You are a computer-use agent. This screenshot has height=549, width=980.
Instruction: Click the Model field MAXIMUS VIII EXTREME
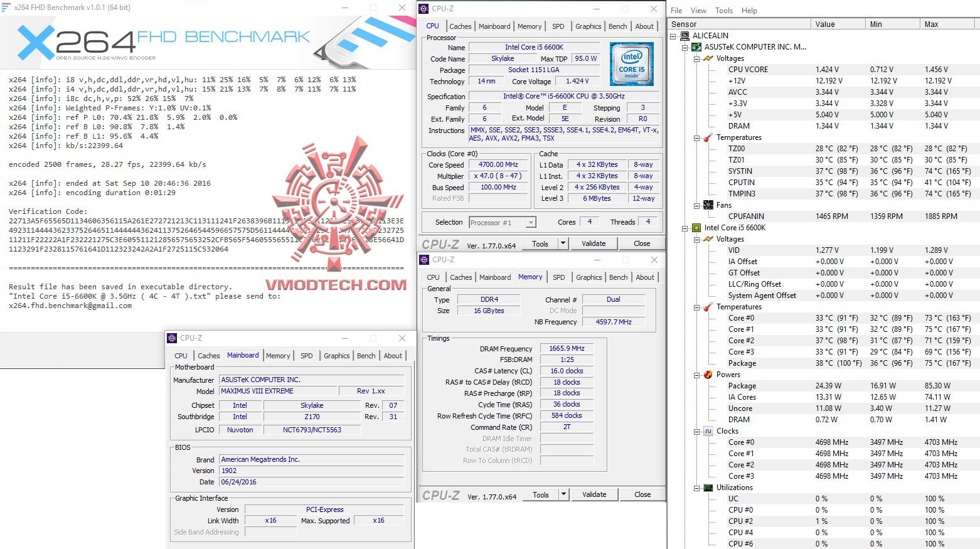pyautogui.click(x=278, y=391)
